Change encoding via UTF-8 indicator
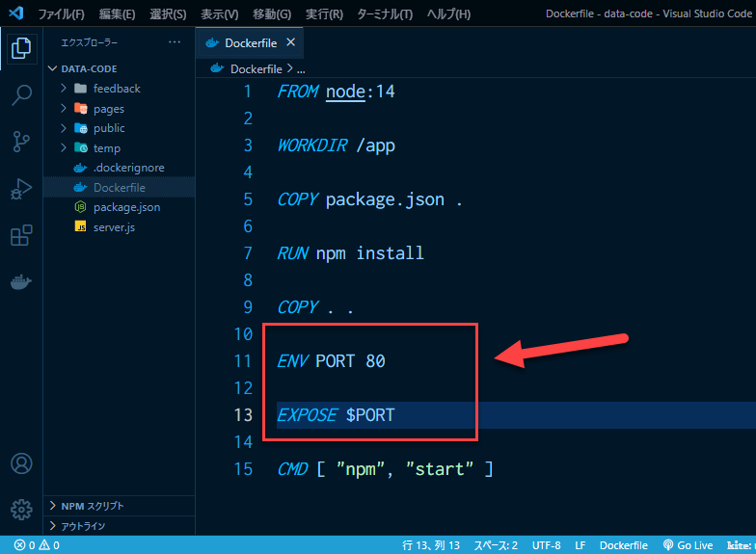The image size is (756, 554). (x=546, y=545)
